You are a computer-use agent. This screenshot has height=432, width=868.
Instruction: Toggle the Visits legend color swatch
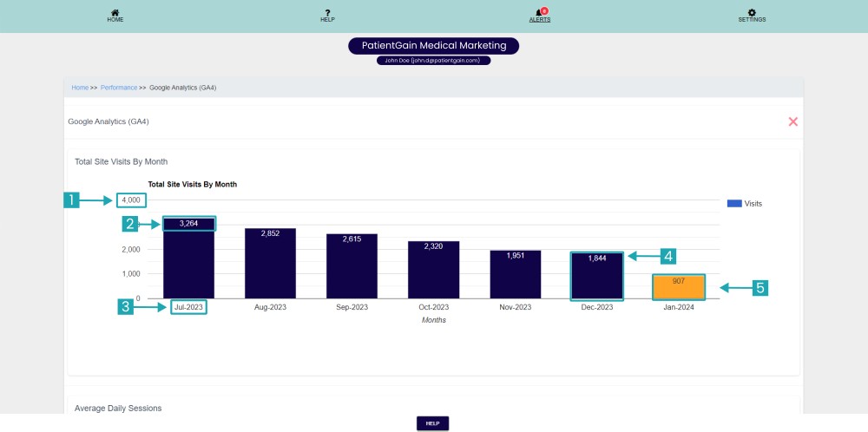(x=734, y=203)
